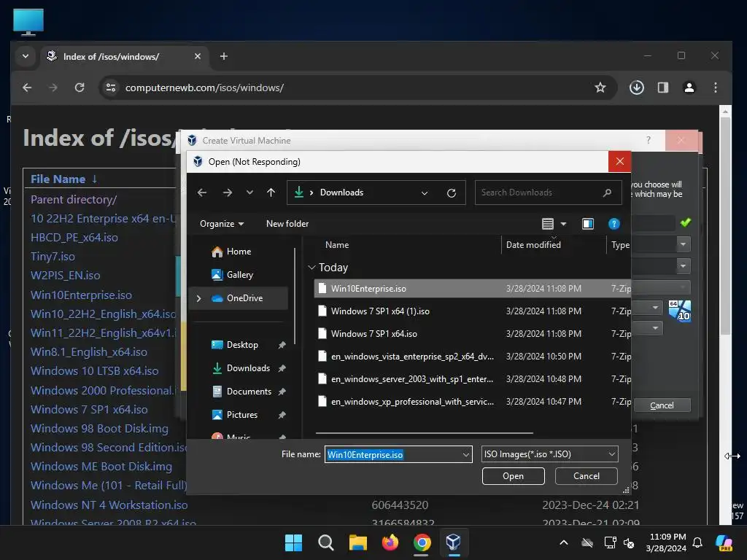Open Chrome profile icon
Image resolution: width=747 pixels, height=560 pixels.
point(689,87)
